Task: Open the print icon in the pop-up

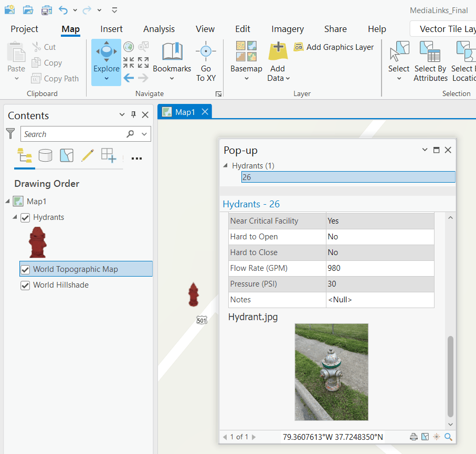Action: tap(414, 436)
